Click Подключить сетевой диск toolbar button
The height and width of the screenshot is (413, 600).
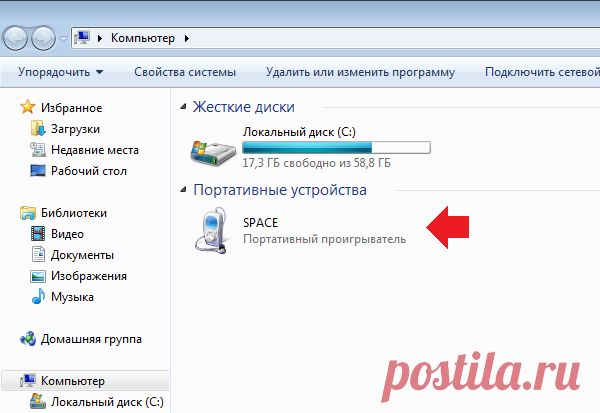[542, 72]
